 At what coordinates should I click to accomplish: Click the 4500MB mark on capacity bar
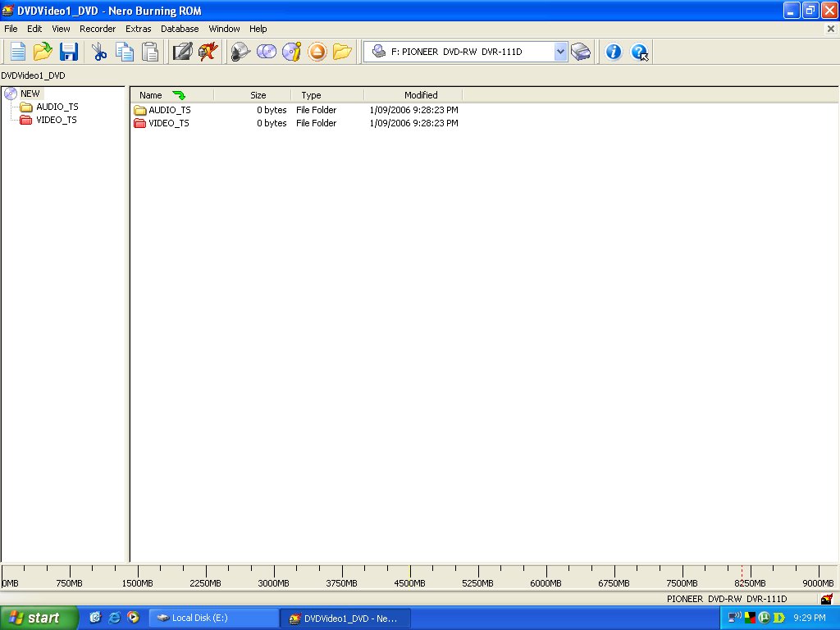(410, 583)
